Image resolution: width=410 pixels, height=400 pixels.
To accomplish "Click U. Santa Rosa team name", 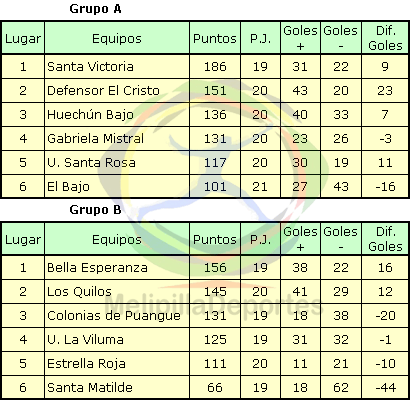I will [x=91, y=163].
